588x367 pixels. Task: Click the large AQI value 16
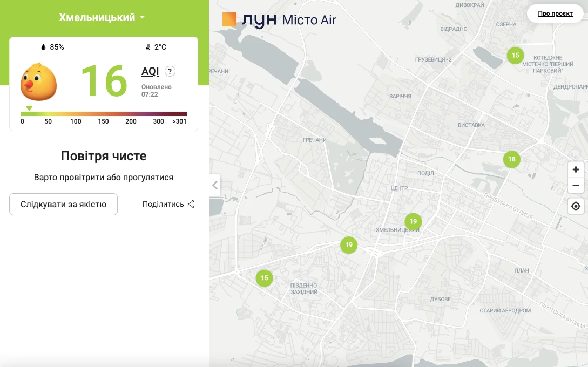tap(104, 81)
